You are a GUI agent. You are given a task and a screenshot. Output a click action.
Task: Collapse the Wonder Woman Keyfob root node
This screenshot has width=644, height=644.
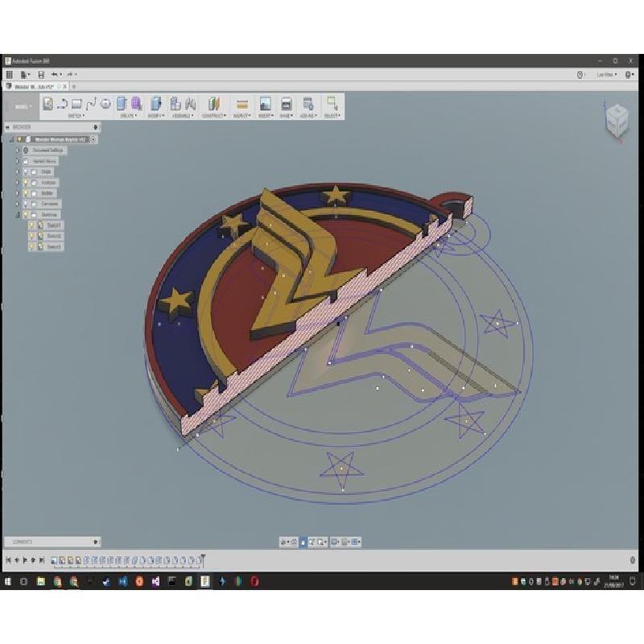tap(11, 139)
